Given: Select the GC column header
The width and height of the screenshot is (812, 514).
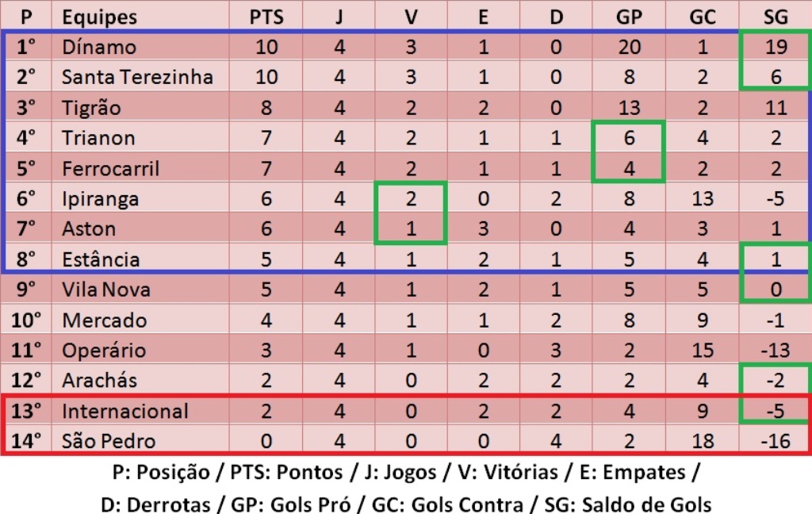Looking at the screenshot, I should pyautogui.click(x=703, y=17).
